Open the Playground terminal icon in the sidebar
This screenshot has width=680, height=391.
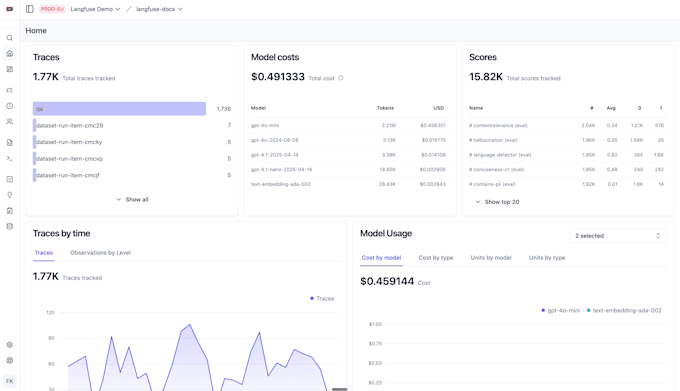pos(10,158)
